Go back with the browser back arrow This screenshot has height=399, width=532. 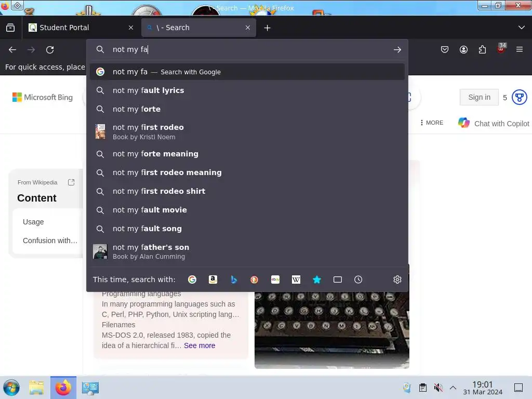point(12,50)
